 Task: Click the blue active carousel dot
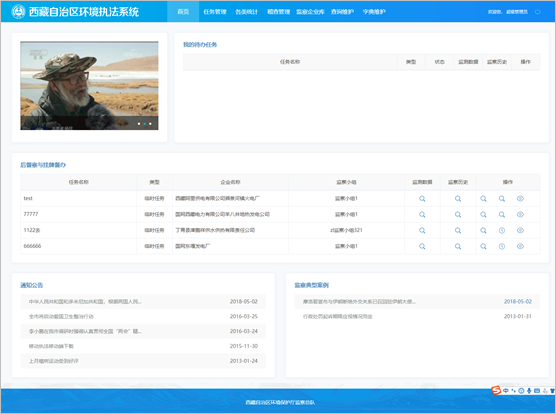click(144, 124)
